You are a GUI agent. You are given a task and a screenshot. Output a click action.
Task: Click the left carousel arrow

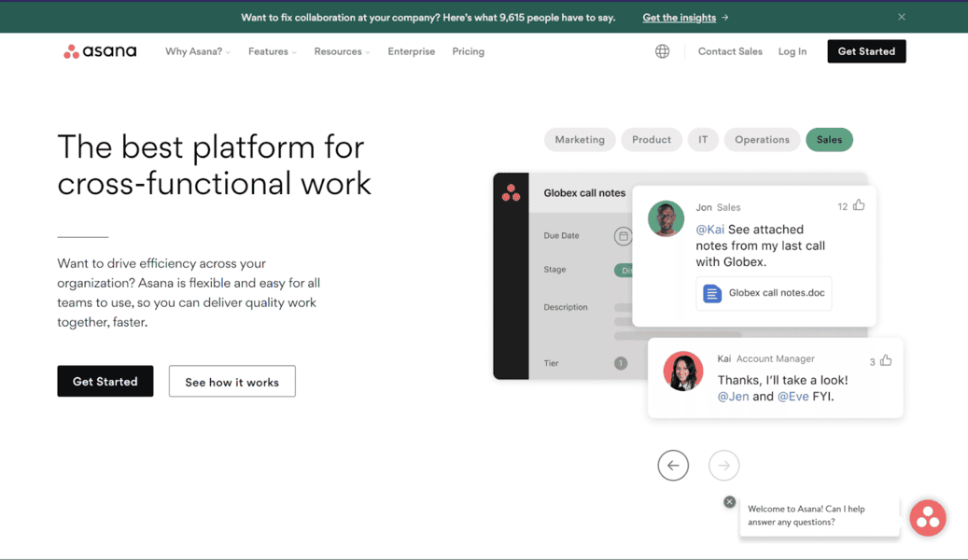(x=673, y=465)
